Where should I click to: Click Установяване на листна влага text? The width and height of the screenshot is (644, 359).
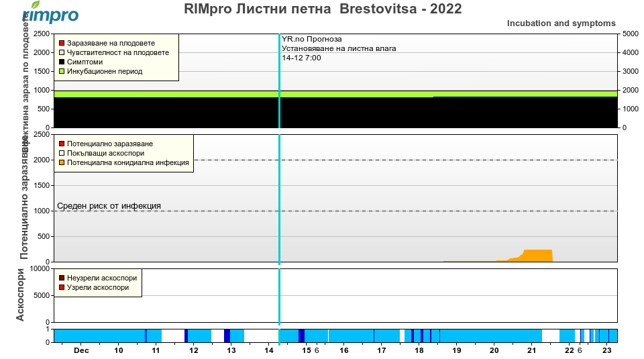pos(339,48)
